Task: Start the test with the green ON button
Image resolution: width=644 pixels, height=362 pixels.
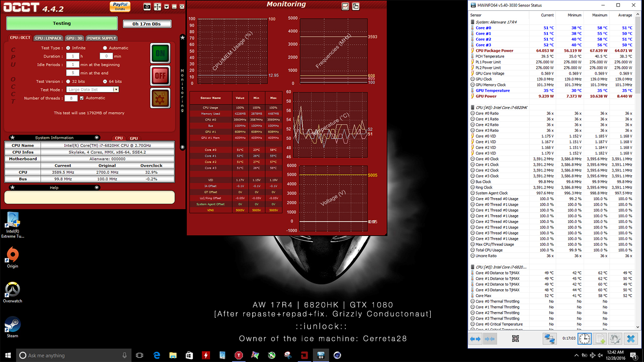Action: [x=160, y=53]
